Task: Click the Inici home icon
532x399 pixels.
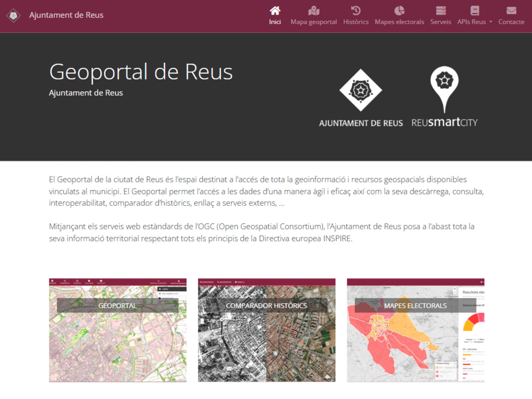Action: coord(275,11)
